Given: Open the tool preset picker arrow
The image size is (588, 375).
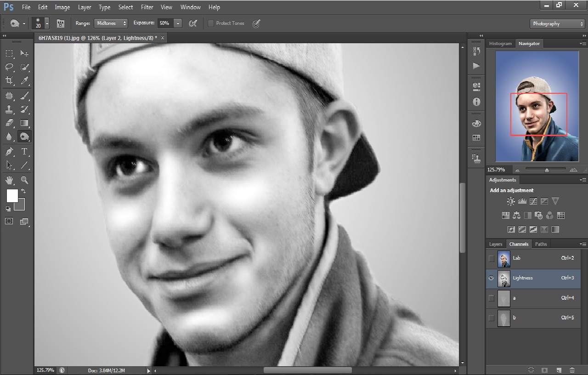Looking at the screenshot, I should coord(24,23).
